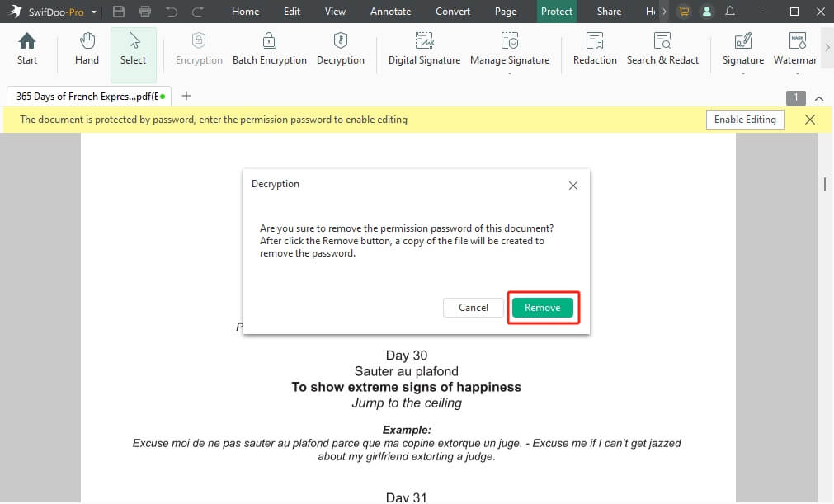Click the 'Sauter au plafond' text

[407, 371]
